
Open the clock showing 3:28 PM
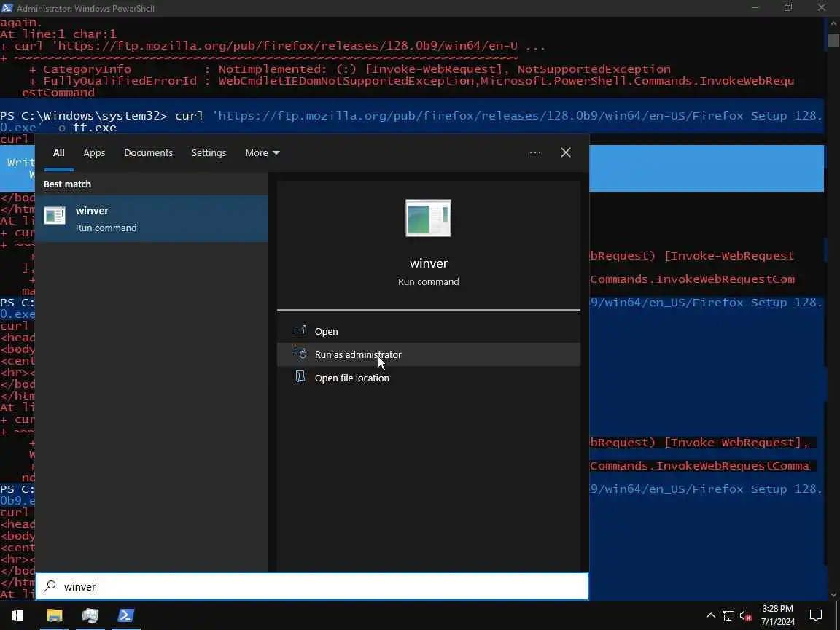point(778,615)
